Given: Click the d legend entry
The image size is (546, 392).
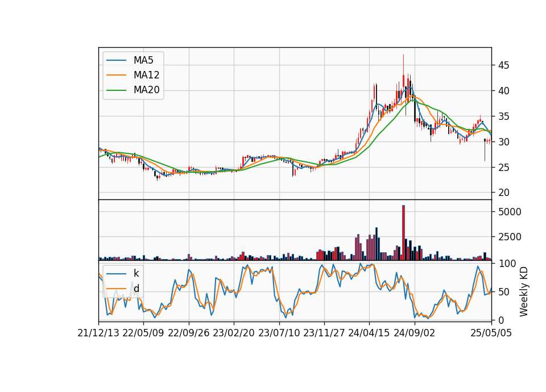Looking at the screenshot, I should coord(123,289).
